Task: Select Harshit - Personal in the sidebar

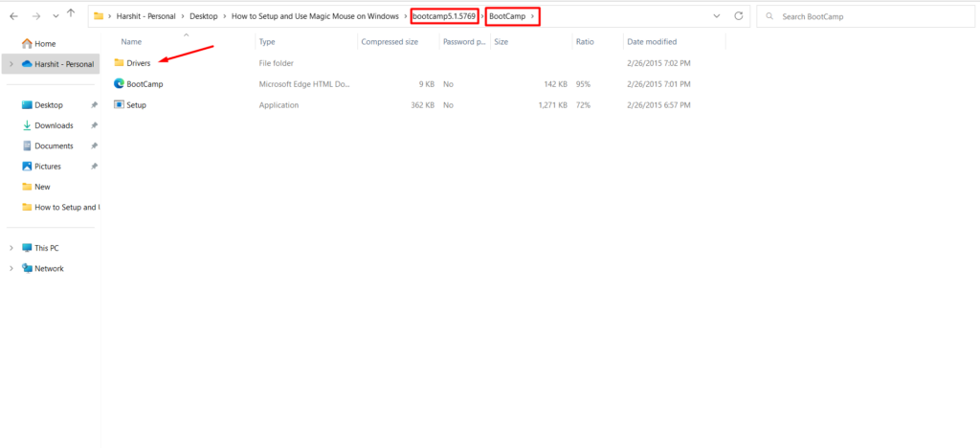Action: point(64,64)
